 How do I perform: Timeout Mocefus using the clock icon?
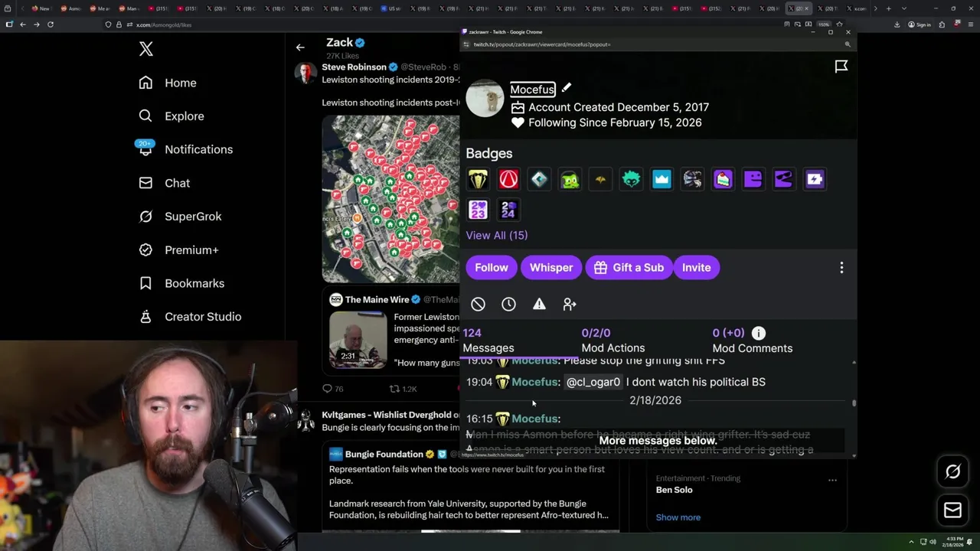[x=508, y=305]
